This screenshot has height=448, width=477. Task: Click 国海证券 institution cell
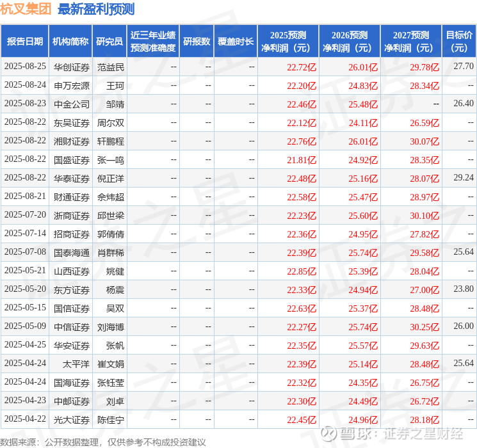[72, 383]
